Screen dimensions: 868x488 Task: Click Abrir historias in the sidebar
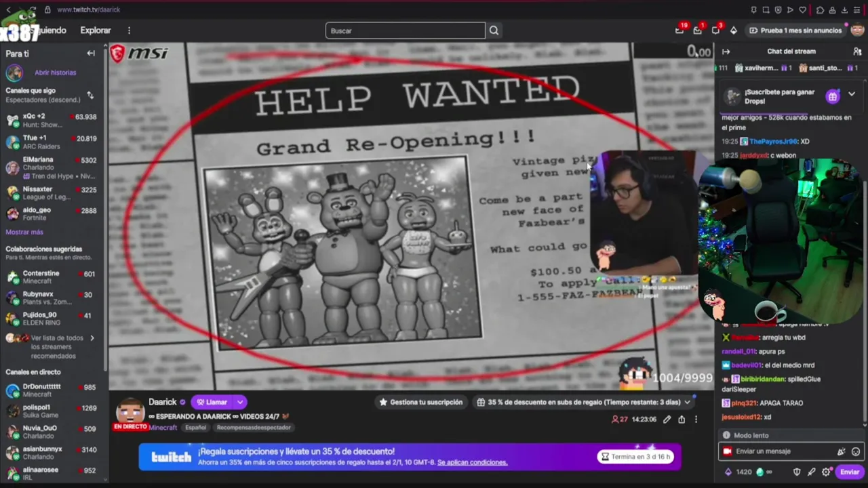coord(56,73)
